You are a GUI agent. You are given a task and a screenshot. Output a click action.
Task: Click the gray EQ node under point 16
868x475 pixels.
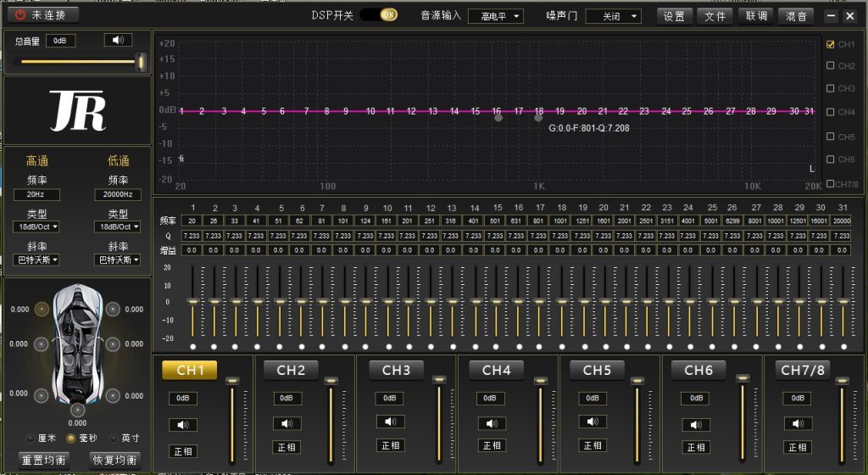pos(498,118)
